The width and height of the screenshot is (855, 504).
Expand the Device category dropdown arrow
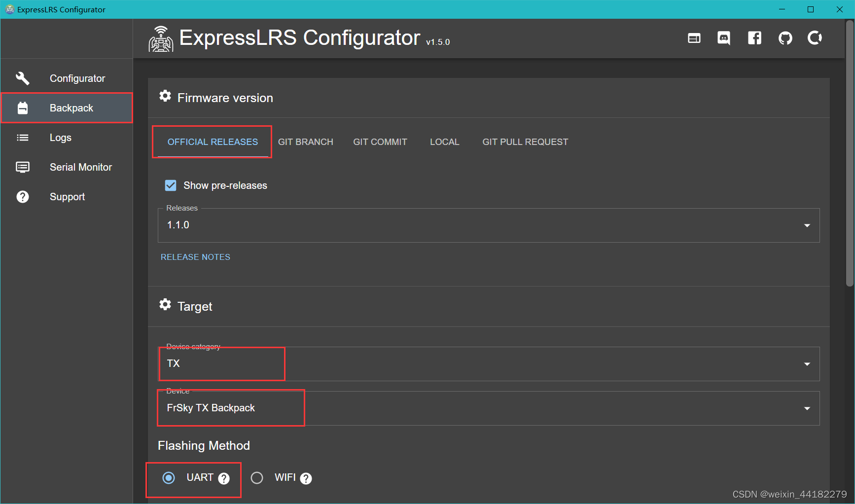(807, 364)
